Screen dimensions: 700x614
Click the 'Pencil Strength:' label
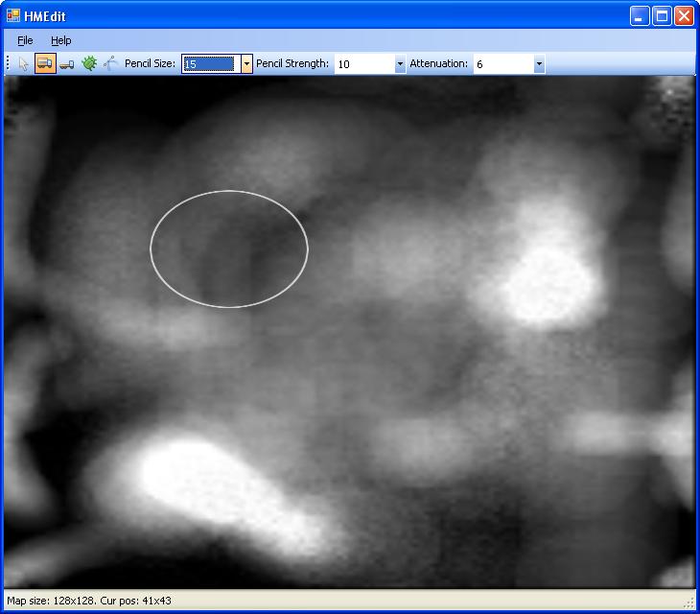pyautogui.click(x=292, y=63)
